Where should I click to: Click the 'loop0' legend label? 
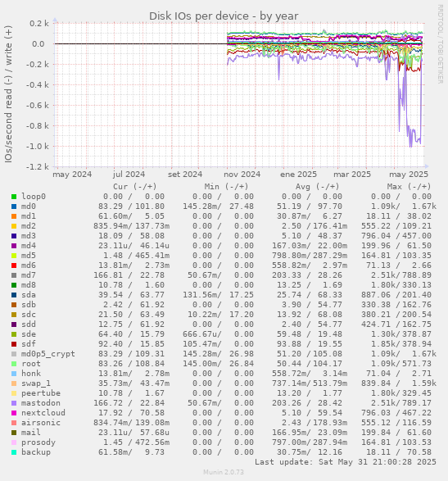pos(34,197)
